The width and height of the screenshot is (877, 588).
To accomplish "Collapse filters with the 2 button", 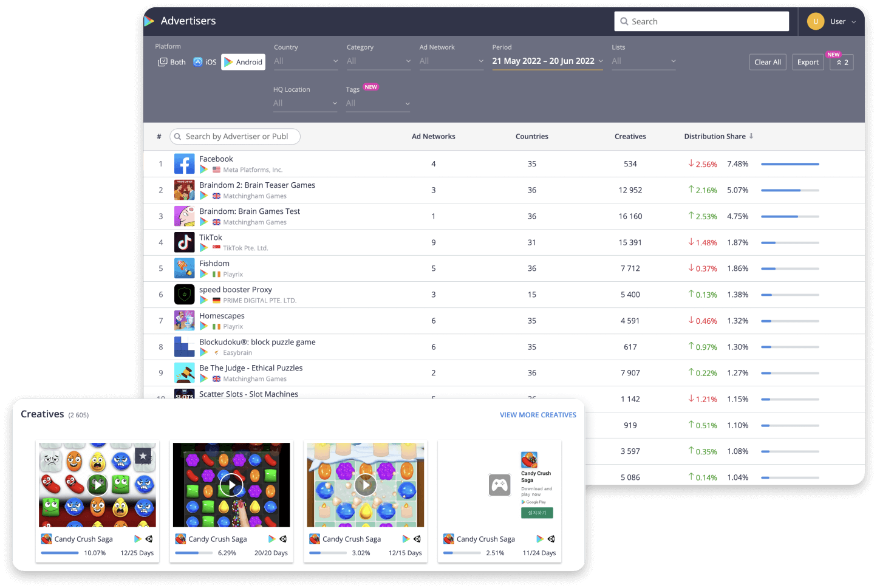I will point(842,62).
